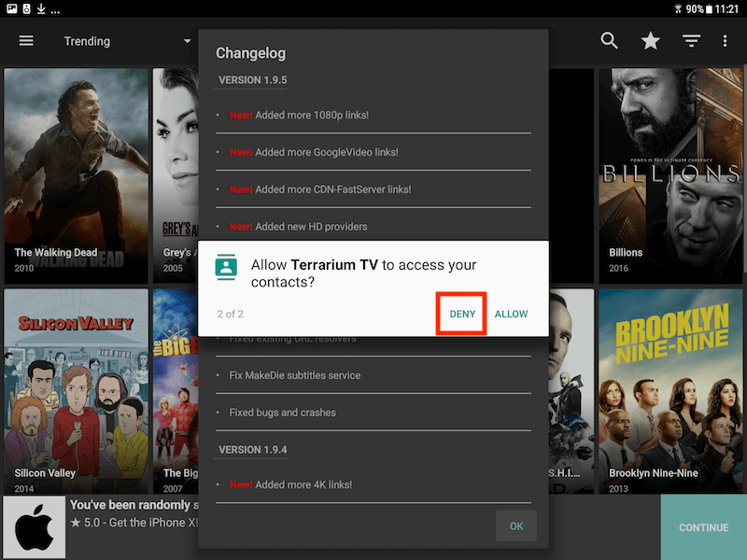This screenshot has width=747, height=560.
Task: Open the Brooklyn Nine-Nine poster
Action: coord(670,391)
